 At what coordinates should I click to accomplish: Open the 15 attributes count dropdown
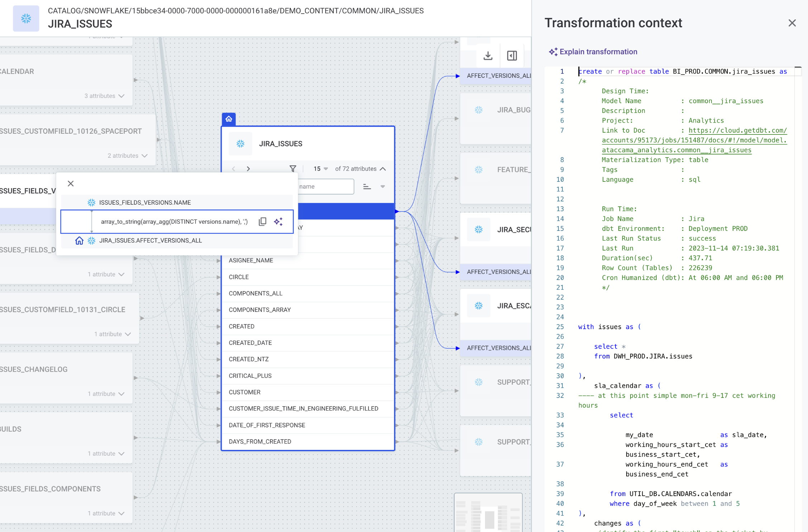coord(320,168)
